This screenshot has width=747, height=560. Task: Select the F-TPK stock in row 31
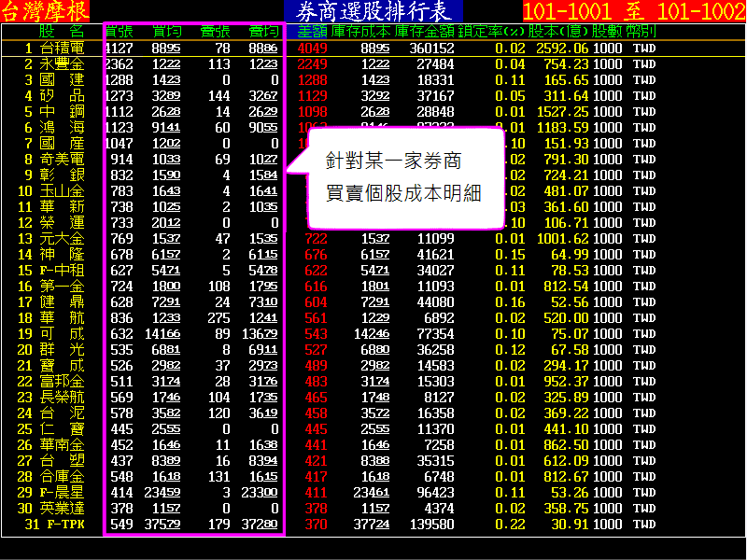tap(63, 525)
